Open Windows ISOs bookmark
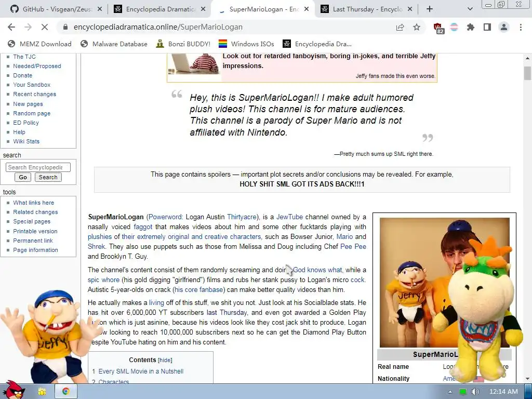 pos(246,44)
